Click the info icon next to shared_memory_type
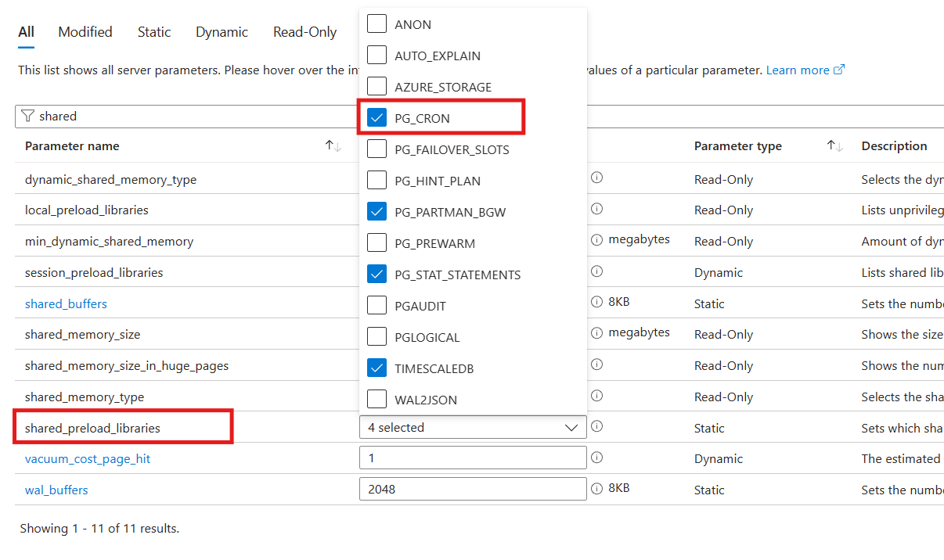The image size is (944, 560). point(596,396)
